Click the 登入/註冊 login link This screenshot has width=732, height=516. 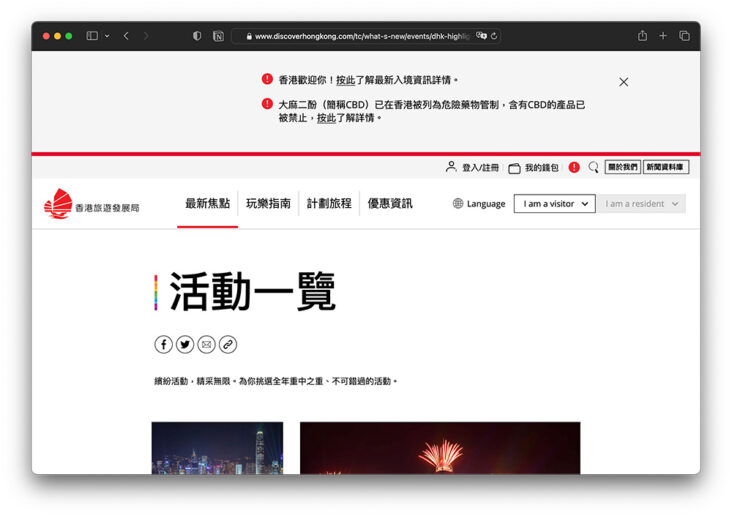point(472,168)
